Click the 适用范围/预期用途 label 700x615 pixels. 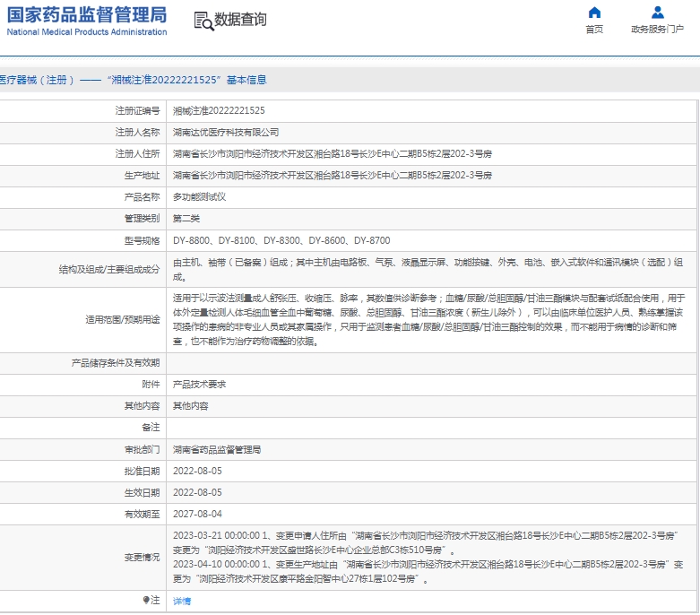tap(122, 319)
